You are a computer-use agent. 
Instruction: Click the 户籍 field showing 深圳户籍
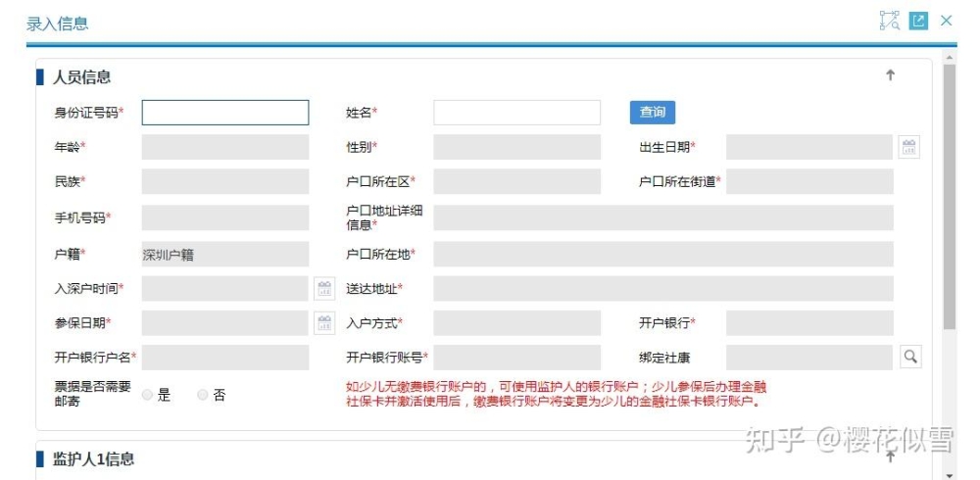225,255
